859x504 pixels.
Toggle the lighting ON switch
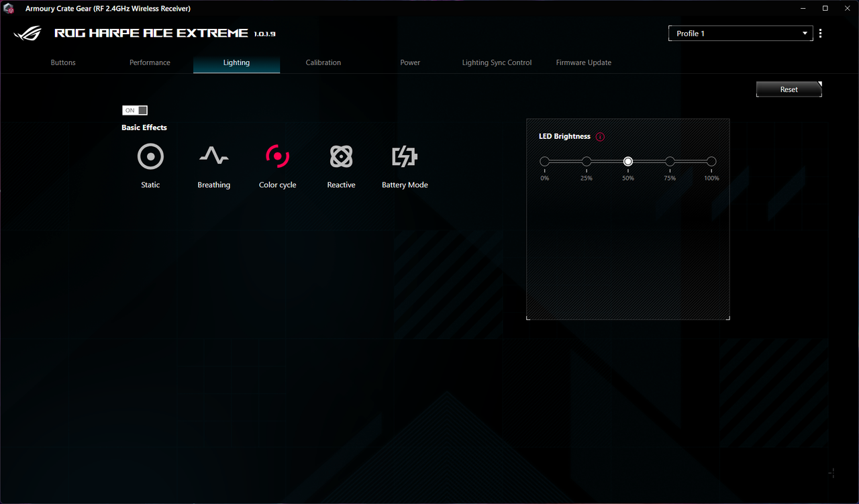[x=135, y=110]
